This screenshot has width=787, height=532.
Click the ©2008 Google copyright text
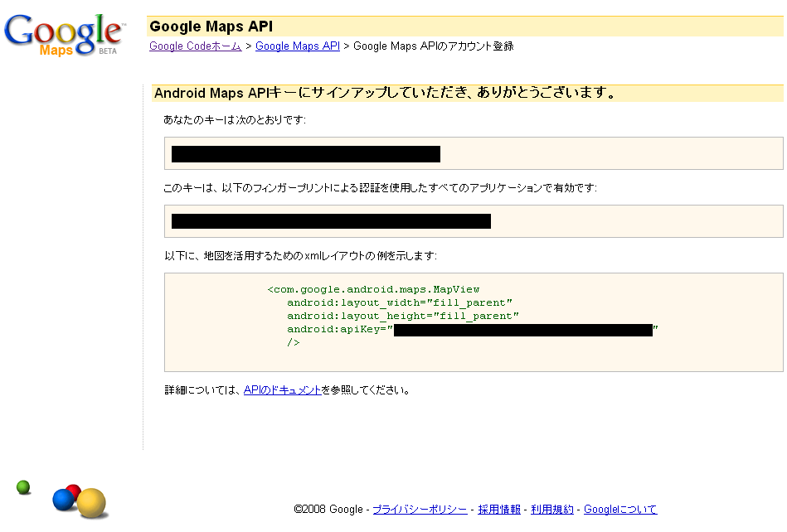[x=328, y=510]
